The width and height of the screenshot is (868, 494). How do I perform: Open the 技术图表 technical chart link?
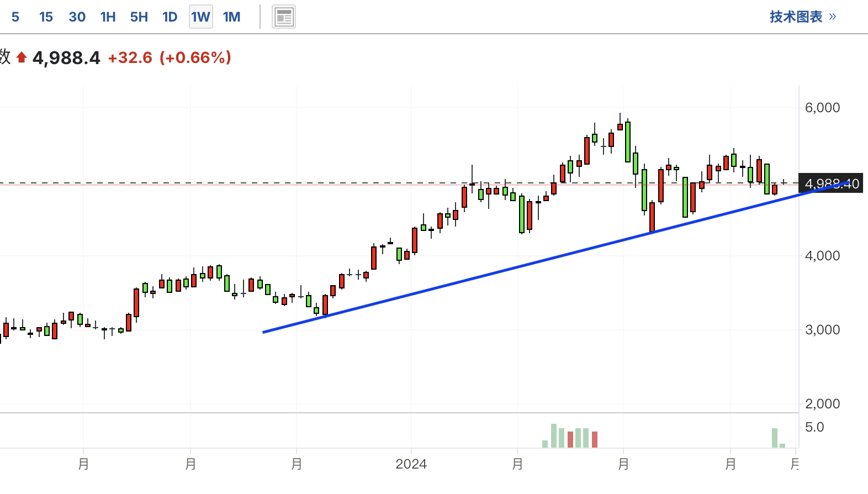pyautogui.click(x=803, y=17)
